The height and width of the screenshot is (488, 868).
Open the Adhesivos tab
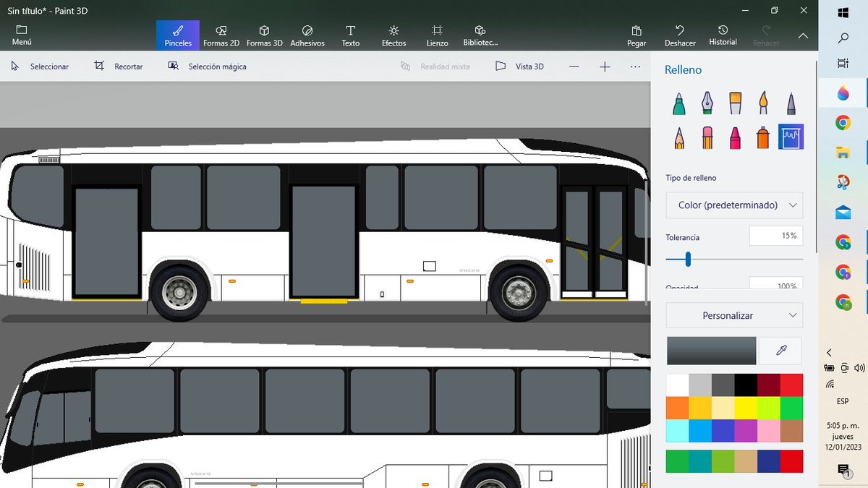(x=307, y=35)
